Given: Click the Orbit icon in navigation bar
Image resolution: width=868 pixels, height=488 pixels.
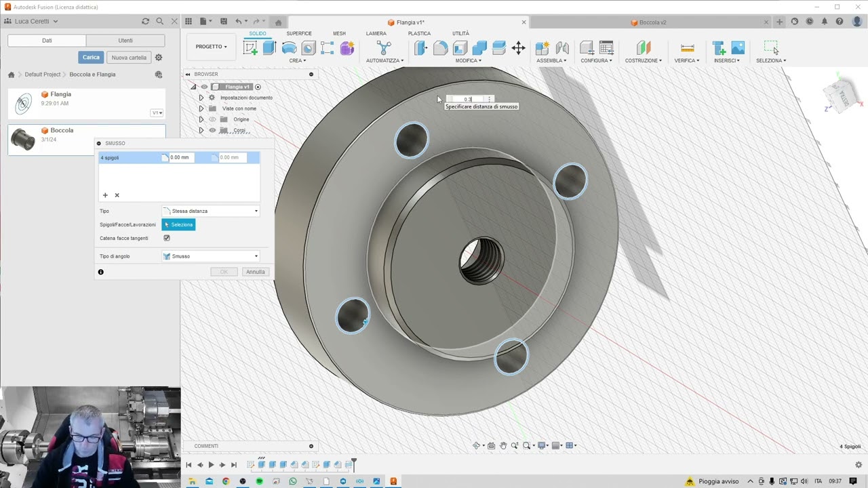Looking at the screenshot, I should click(476, 445).
